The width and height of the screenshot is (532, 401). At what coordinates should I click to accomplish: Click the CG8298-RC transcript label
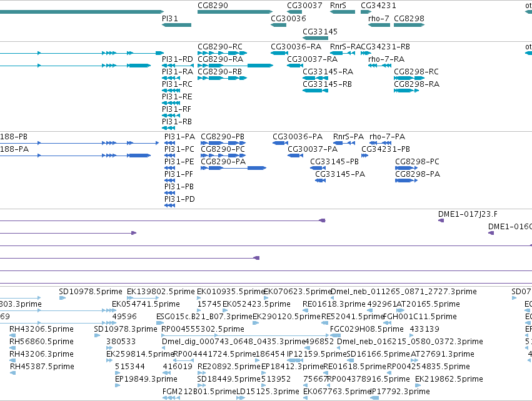416,72
